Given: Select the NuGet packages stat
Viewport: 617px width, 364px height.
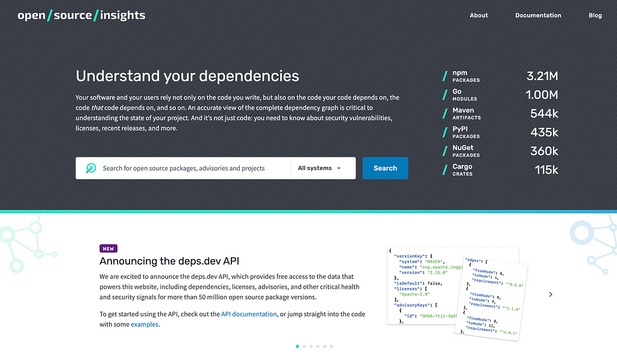Looking at the screenshot, I should [501, 151].
